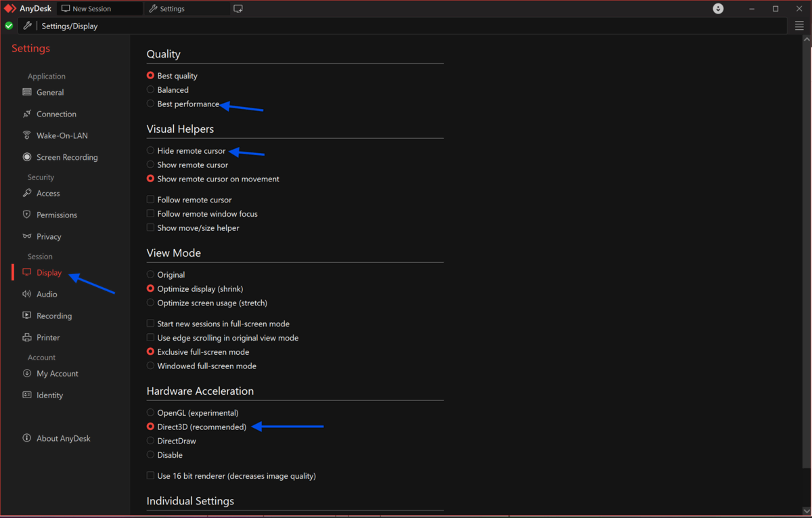Open Connection settings via its icon
The height and width of the screenshot is (518, 812).
[x=27, y=114]
